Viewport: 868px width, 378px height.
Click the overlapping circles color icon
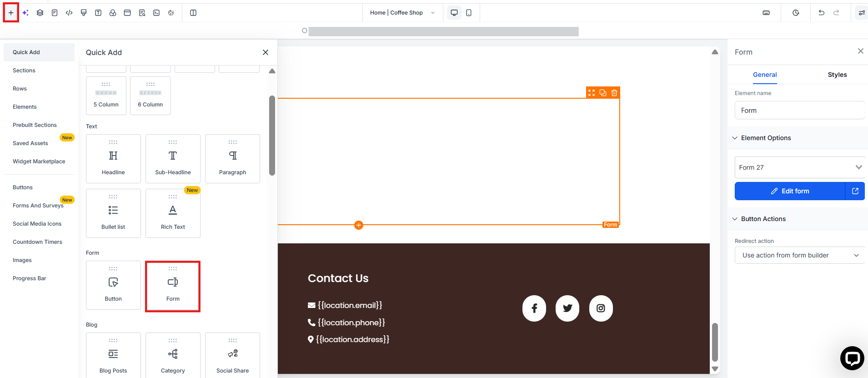click(113, 13)
